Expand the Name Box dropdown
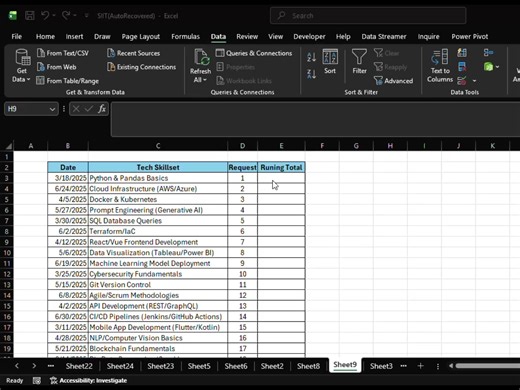The width and height of the screenshot is (520, 390). 52,109
